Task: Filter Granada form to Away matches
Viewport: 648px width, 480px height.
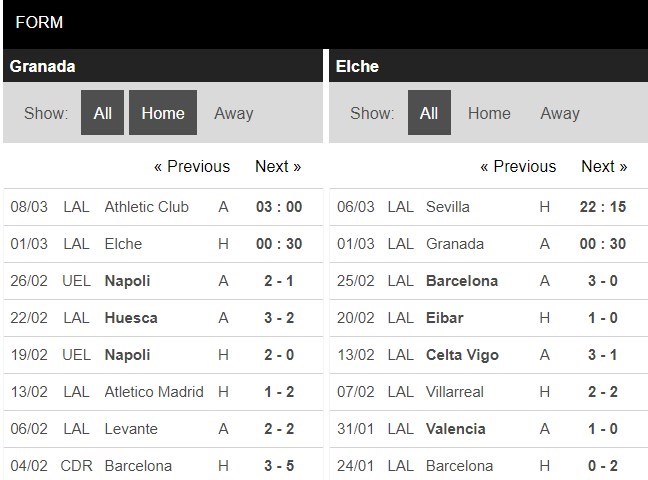Action: [x=233, y=113]
